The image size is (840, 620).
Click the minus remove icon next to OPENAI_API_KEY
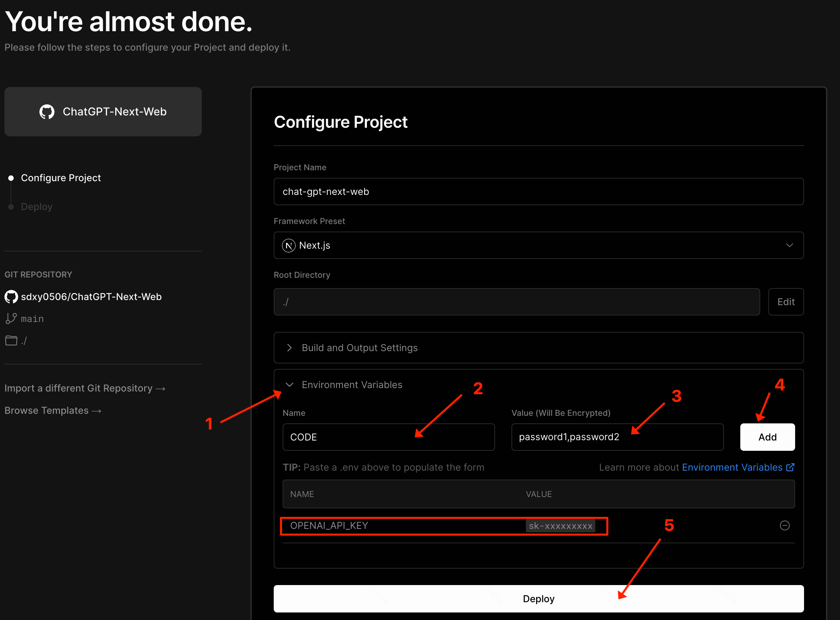[x=785, y=525]
